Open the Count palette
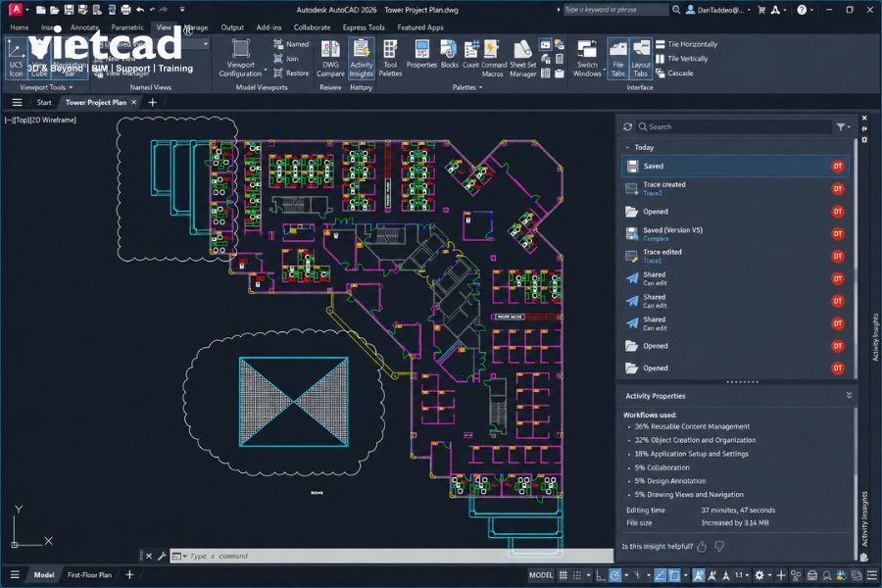The image size is (882, 588). pos(470,55)
